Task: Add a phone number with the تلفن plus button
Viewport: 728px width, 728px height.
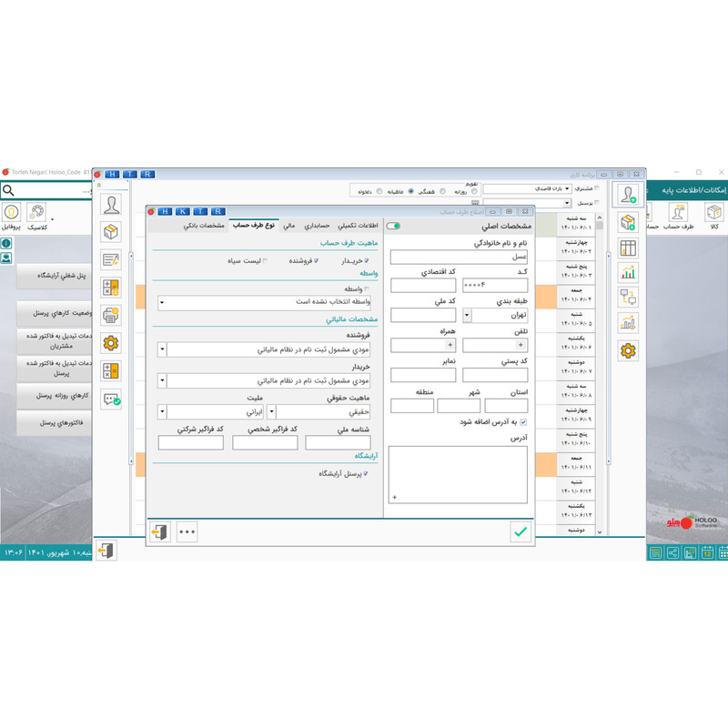Action: [x=521, y=345]
